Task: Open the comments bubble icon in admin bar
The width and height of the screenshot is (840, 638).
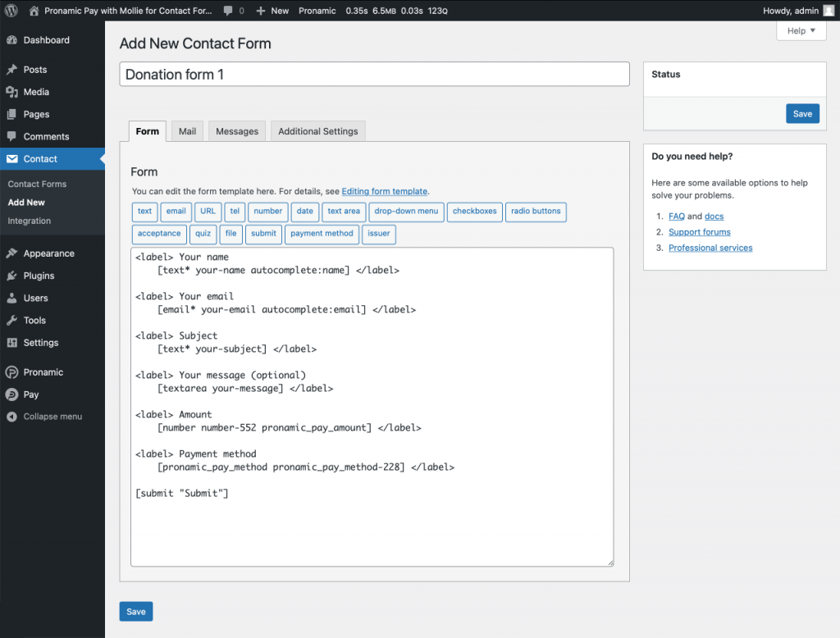Action: (x=228, y=11)
